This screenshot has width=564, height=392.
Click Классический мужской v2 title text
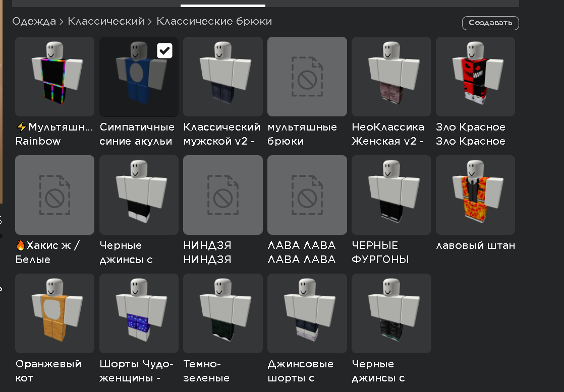pos(221,134)
